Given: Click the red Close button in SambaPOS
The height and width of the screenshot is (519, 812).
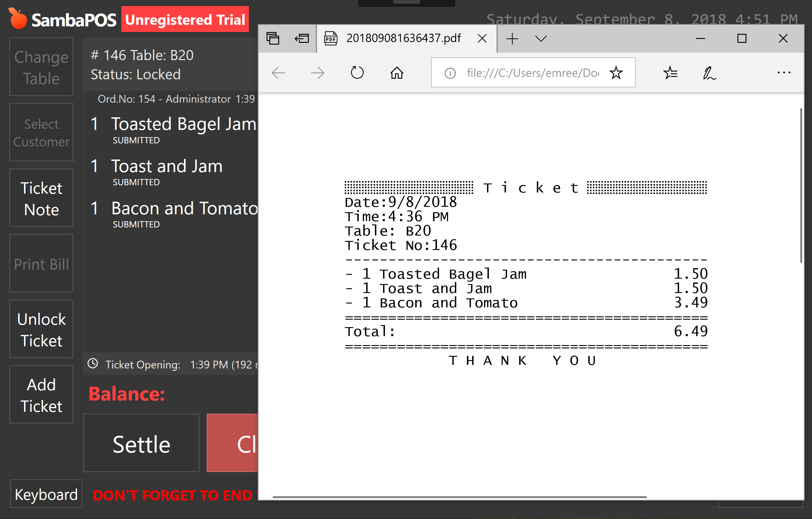Looking at the screenshot, I should (x=232, y=444).
